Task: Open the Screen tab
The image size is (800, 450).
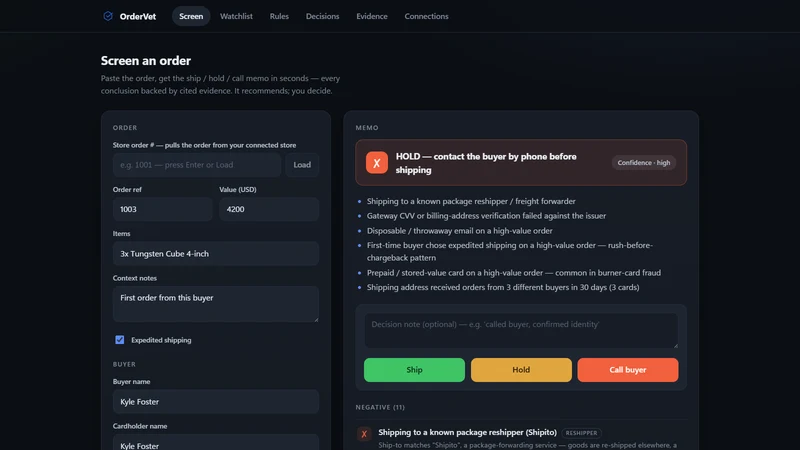Action: 191,16
